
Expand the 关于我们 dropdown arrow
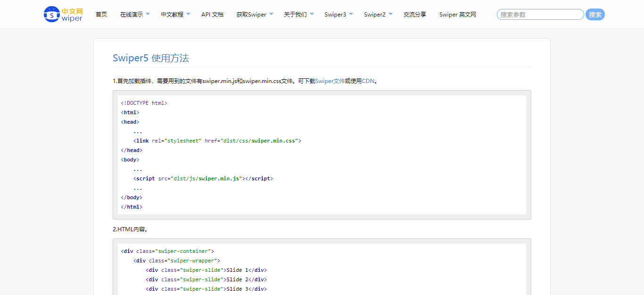[312, 14]
